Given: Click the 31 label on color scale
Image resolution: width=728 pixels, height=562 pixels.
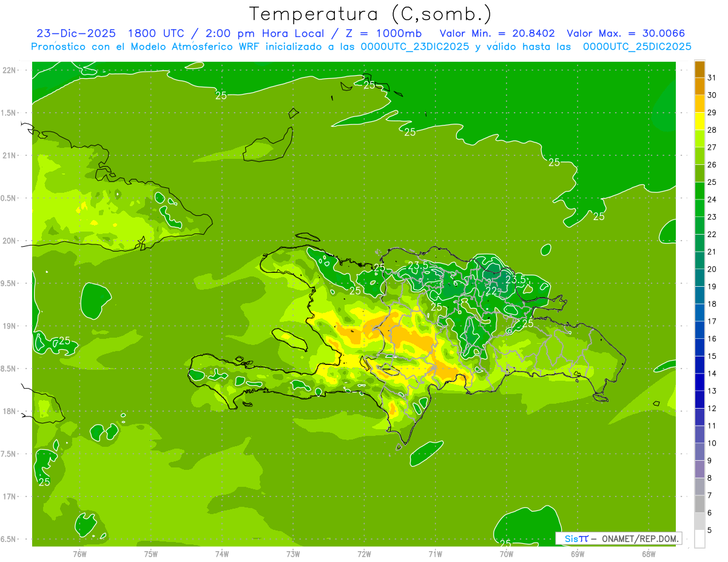Looking at the screenshot, I should pyautogui.click(x=712, y=78).
